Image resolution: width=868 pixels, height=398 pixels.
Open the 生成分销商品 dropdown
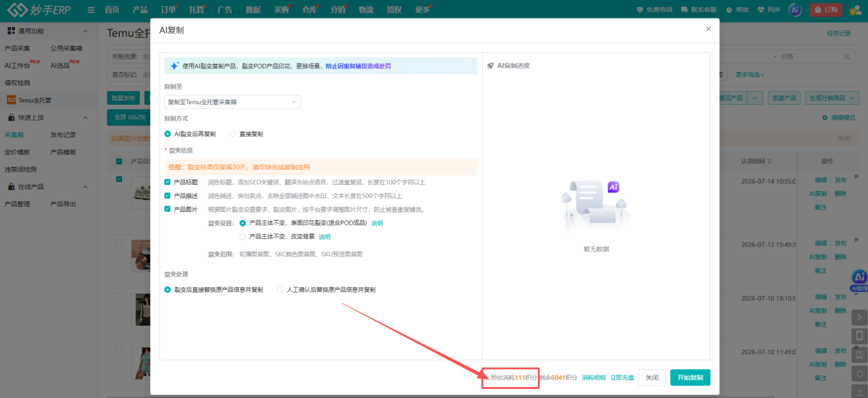832,98
